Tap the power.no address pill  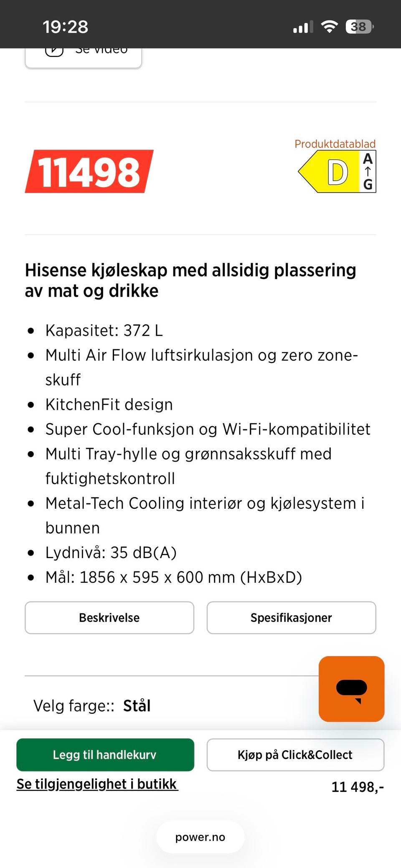[x=200, y=837]
